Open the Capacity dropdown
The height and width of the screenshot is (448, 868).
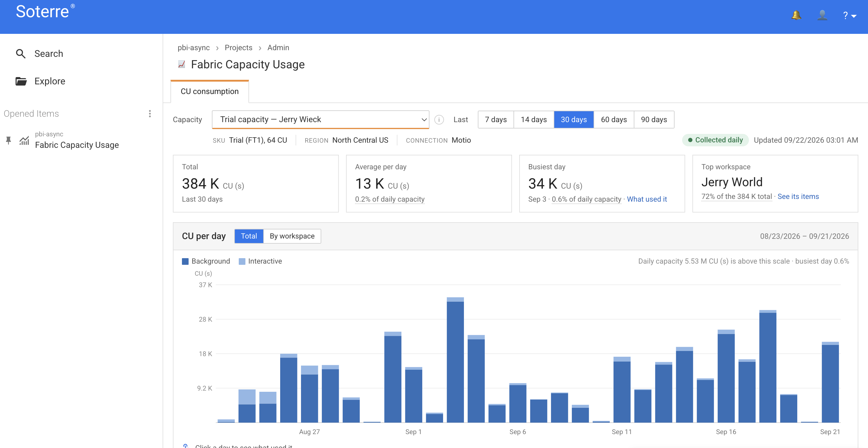320,120
